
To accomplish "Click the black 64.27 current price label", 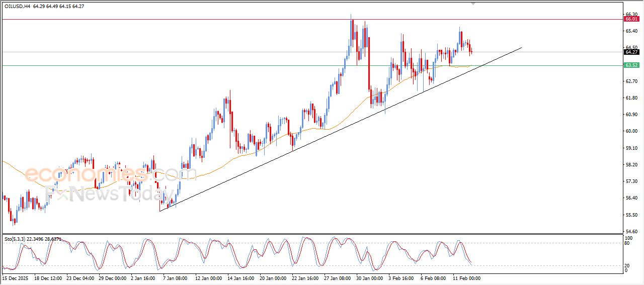I will (x=631, y=52).
